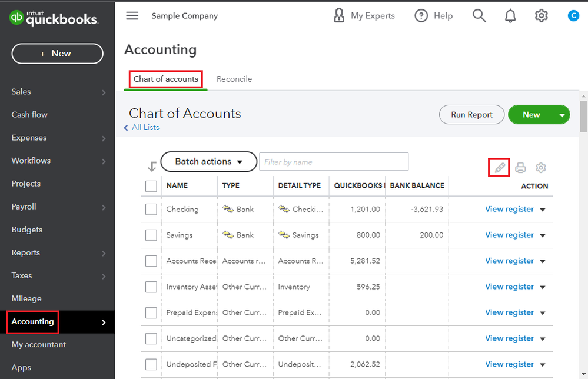Open the Batch actions dropdown
This screenshot has width=588, height=379.
208,162
